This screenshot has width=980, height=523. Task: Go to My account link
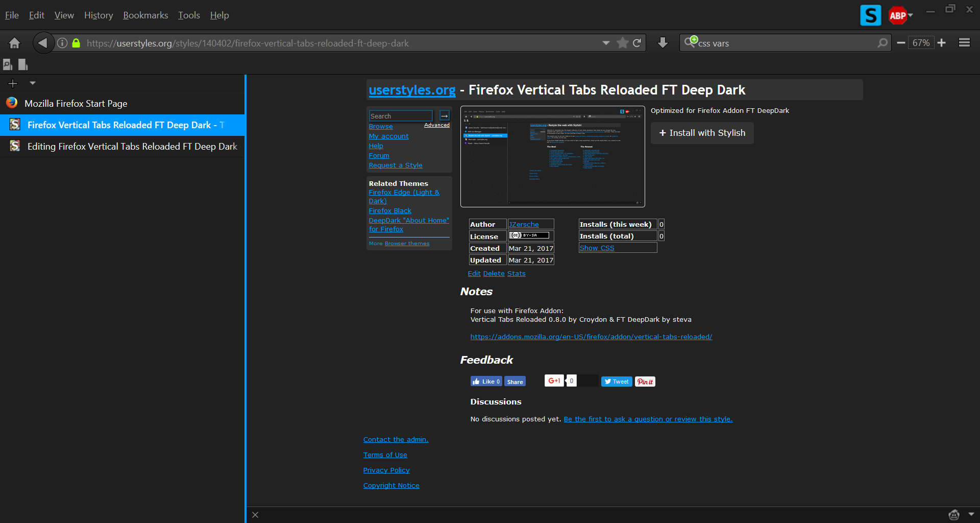(x=388, y=136)
